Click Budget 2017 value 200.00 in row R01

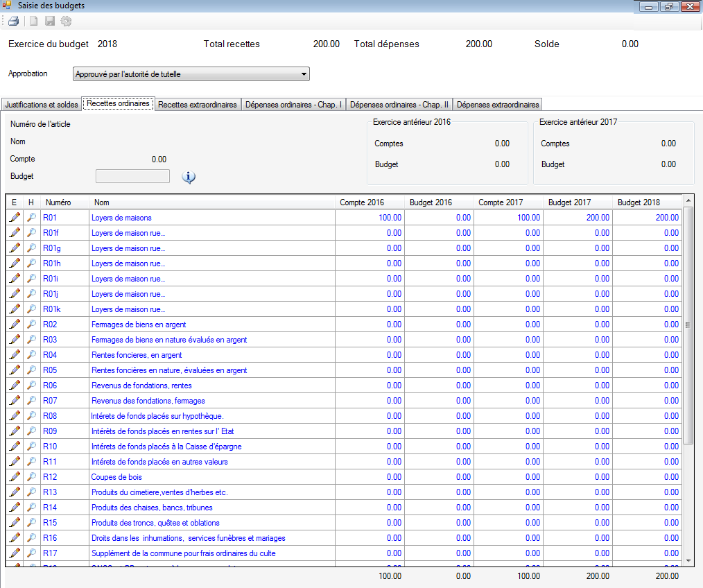[578, 218]
